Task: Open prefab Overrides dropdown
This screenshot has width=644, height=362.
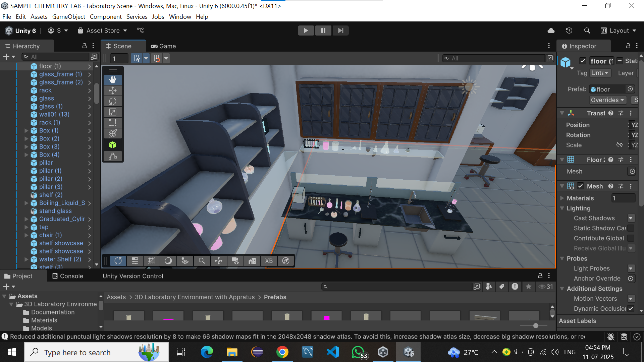Action: 607,100
